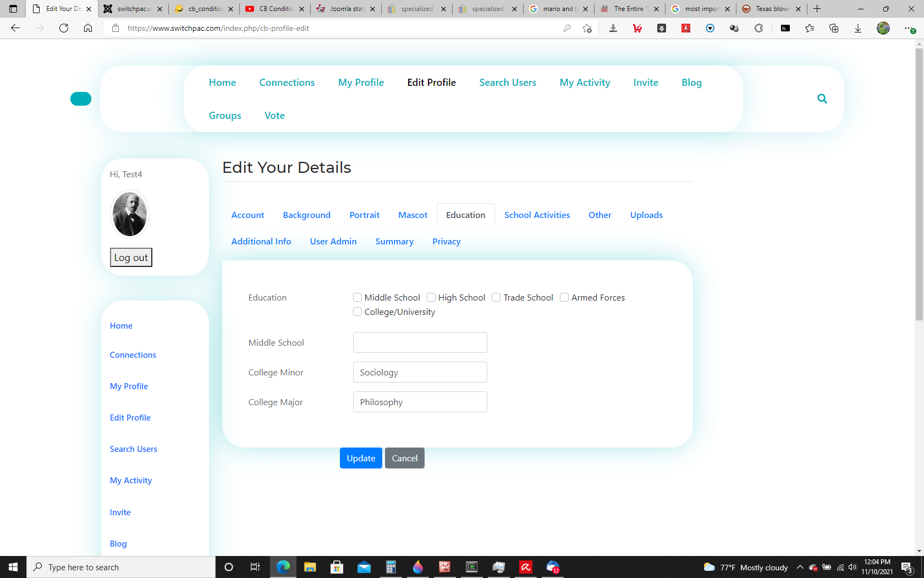Check the Armed Forces checkbox

564,297
